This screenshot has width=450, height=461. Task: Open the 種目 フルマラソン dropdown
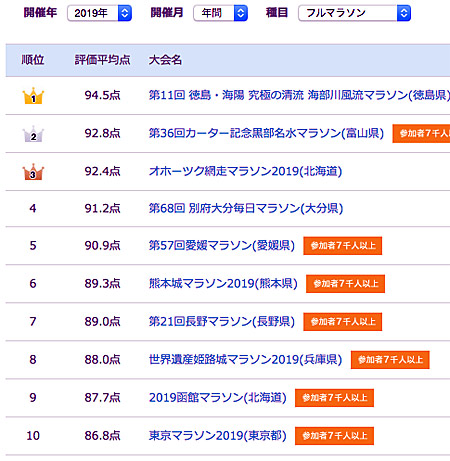(x=355, y=13)
